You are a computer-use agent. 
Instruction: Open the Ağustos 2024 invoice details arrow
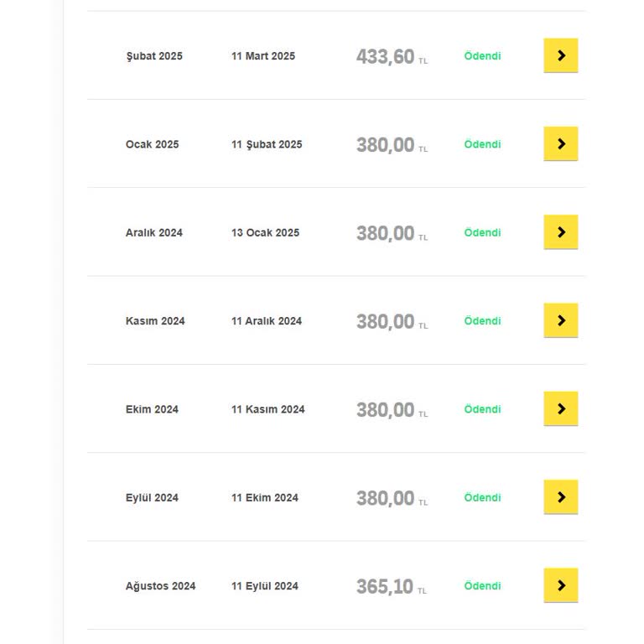tap(561, 585)
